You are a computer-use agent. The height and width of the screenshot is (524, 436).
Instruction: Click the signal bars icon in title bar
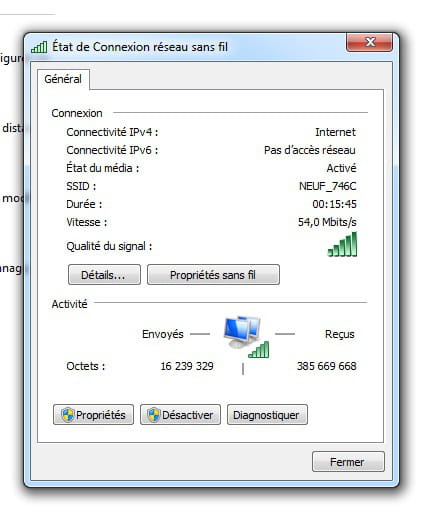[39, 47]
